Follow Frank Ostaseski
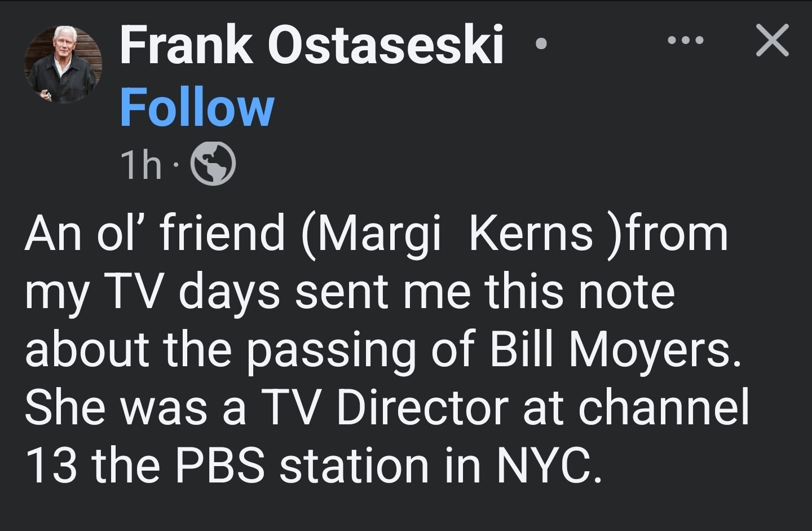The image size is (812, 531). coord(197,107)
